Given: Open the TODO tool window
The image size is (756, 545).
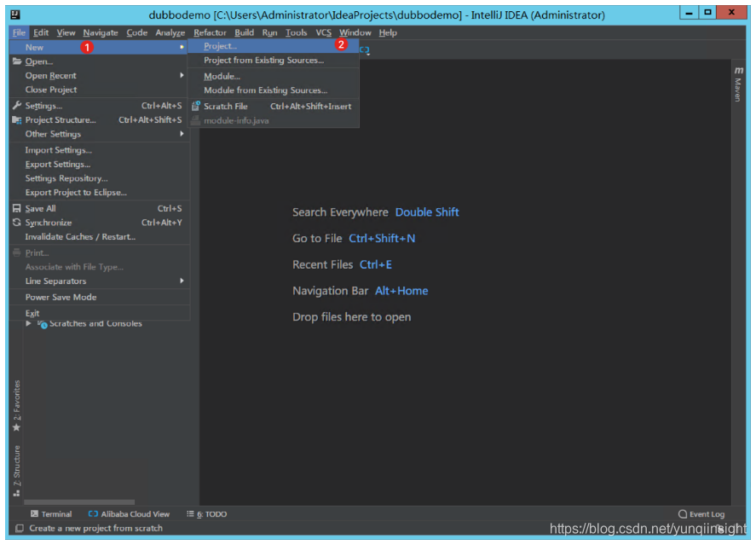Looking at the screenshot, I should [206, 514].
